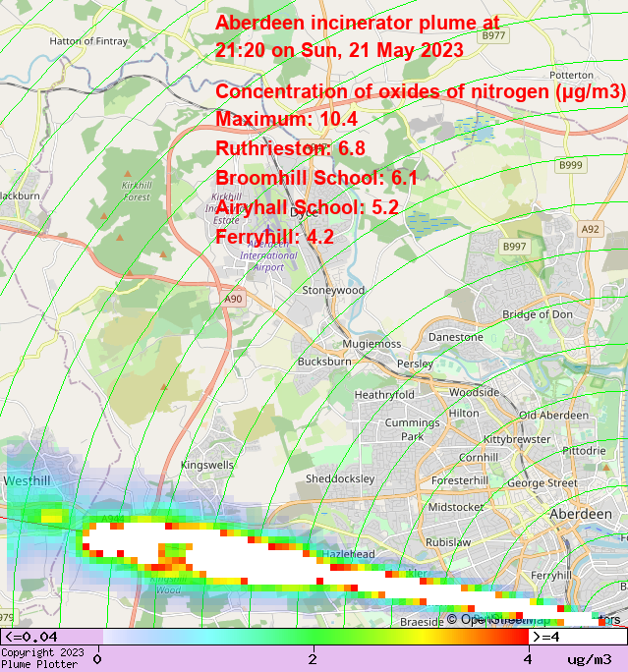Click the Ferryhill map place label
The width and height of the screenshot is (628, 672).
point(551,575)
